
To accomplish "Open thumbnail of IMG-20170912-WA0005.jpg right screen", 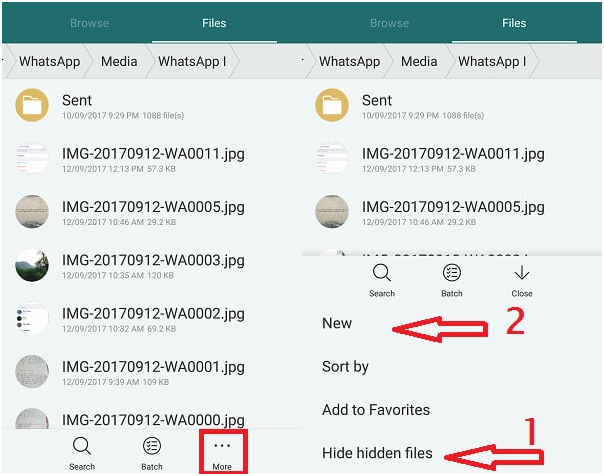I will point(332,211).
